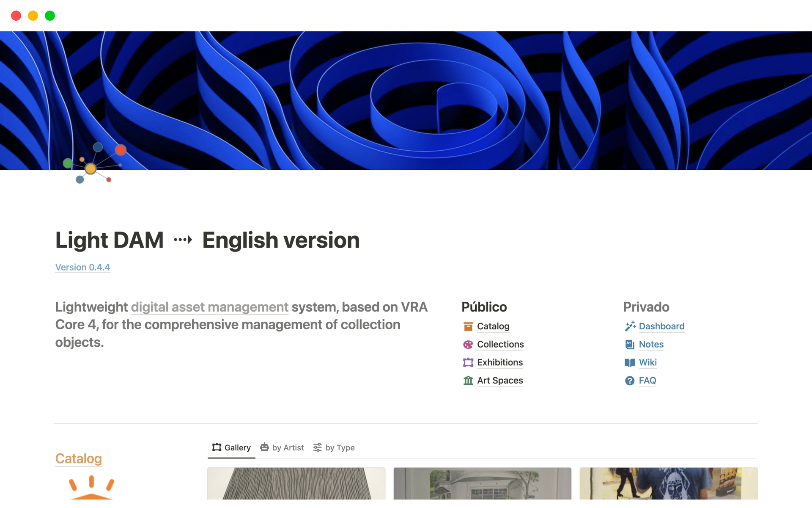The image size is (812, 508).
Task: Click the Collections palette icon
Action: click(468, 344)
